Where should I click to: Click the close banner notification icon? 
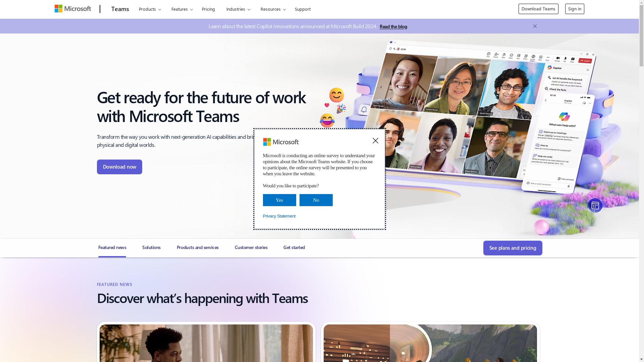coord(535,26)
